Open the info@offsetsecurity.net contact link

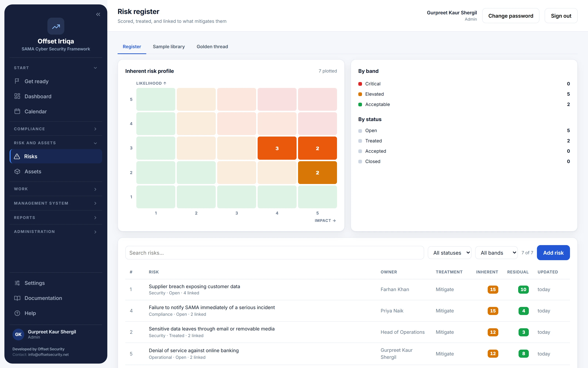pyautogui.click(x=48, y=354)
